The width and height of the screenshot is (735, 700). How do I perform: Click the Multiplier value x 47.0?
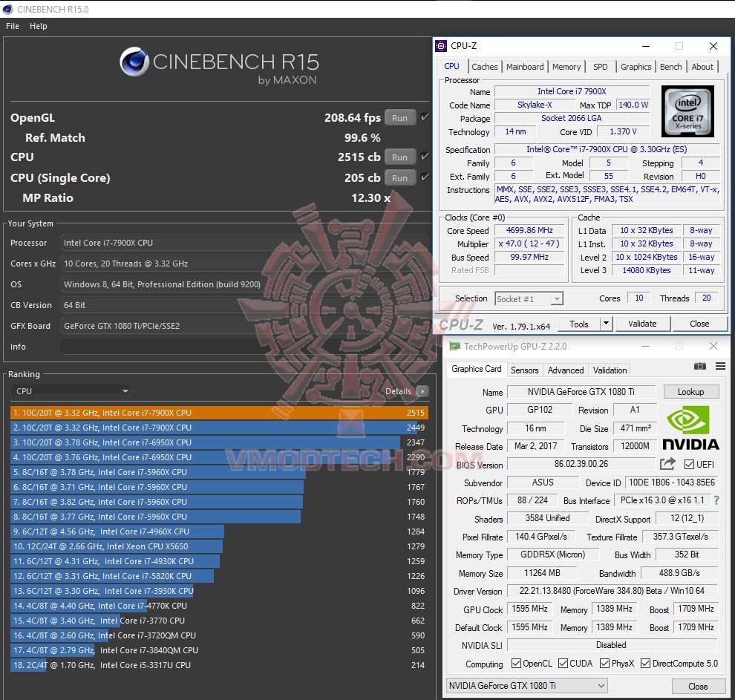[529, 243]
